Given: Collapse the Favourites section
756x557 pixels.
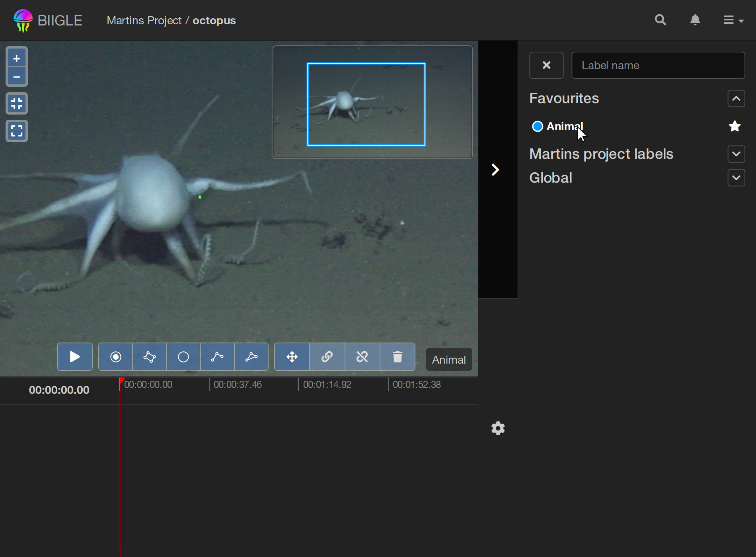Looking at the screenshot, I should point(736,99).
